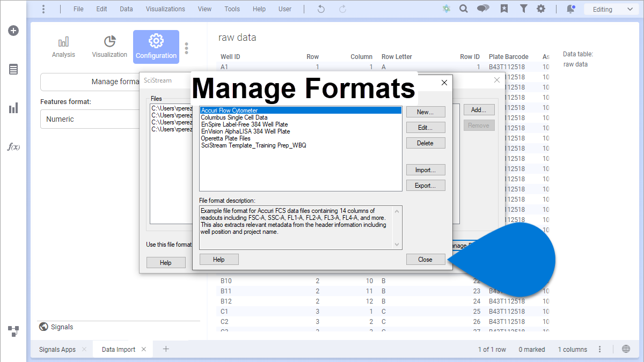
Task: Undo the last action
Action: tap(321, 9)
